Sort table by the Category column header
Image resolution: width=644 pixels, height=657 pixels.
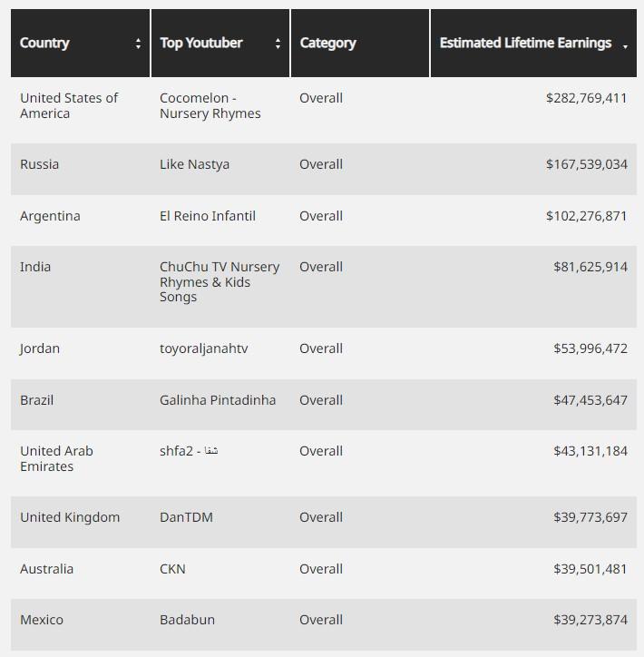click(327, 43)
